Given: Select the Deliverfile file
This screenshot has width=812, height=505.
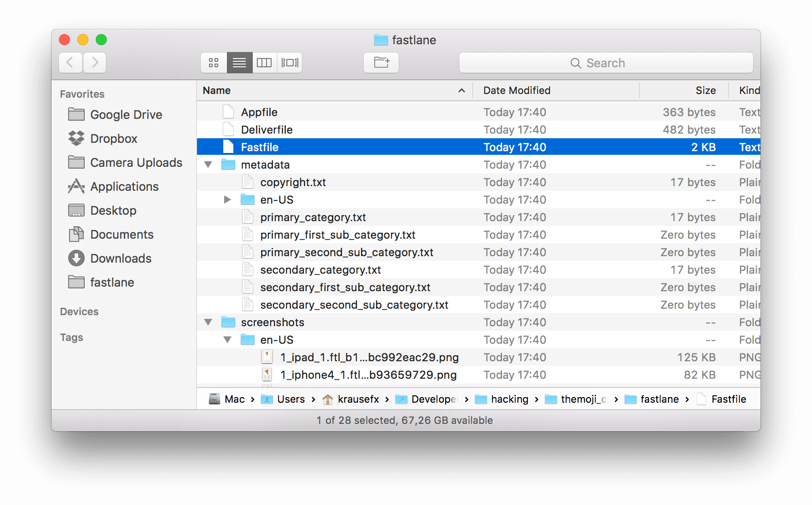Looking at the screenshot, I should coord(267,130).
